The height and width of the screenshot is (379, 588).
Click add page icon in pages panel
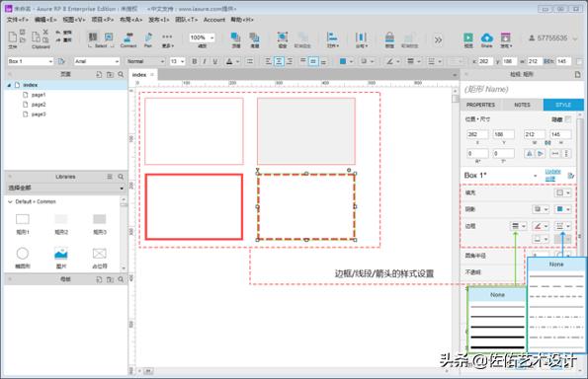(x=99, y=75)
